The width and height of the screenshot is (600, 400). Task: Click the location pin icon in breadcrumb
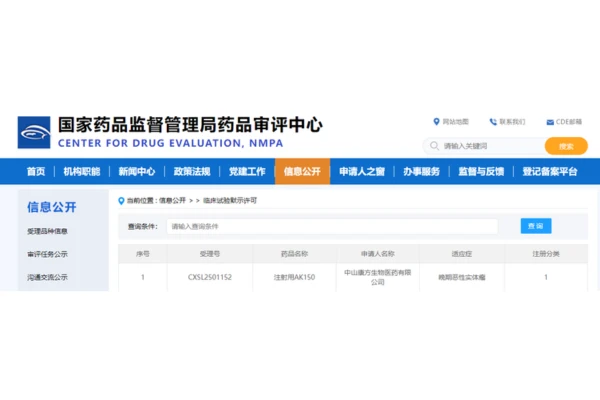pyautogui.click(x=122, y=200)
